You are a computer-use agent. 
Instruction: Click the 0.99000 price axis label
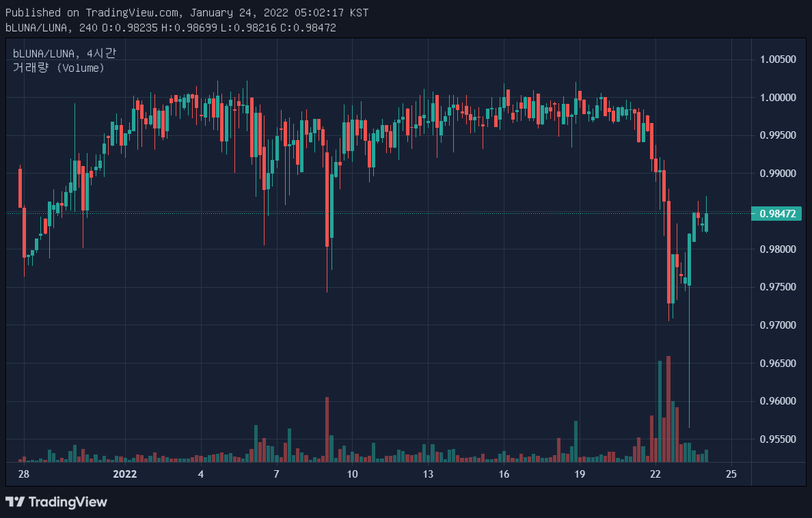point(778,174)
